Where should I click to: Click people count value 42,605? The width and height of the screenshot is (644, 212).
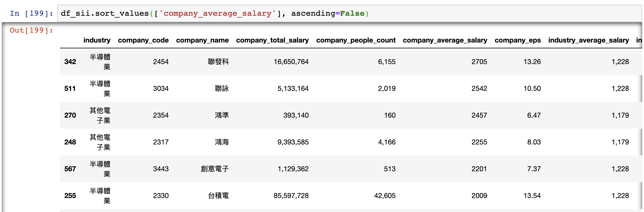pyautogui.click(x=385, y=196)
